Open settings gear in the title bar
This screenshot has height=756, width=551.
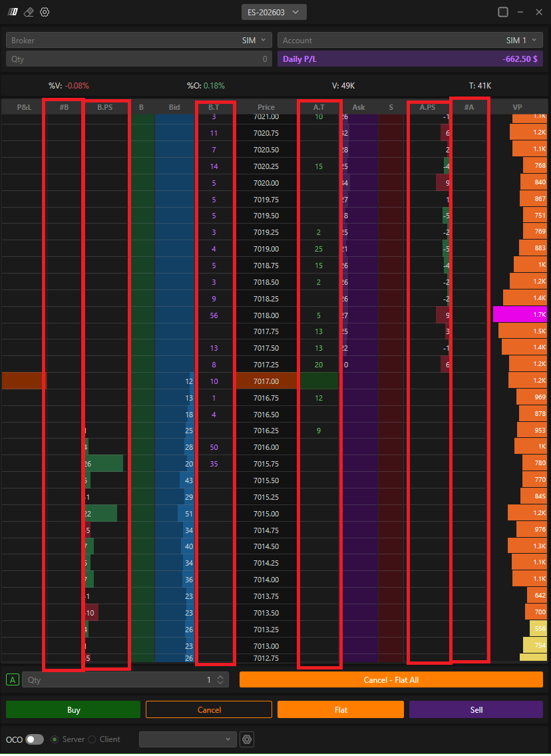point(45,12)
